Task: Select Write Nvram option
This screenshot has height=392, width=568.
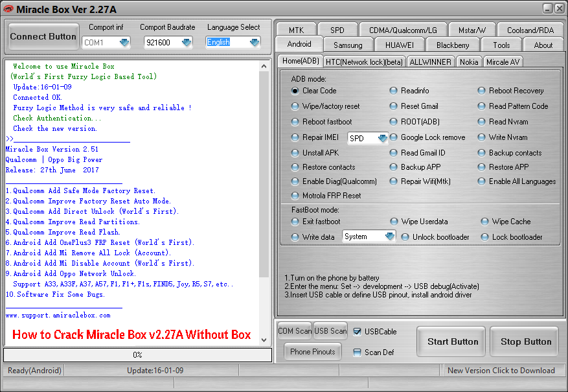Action: pos(481,137)
